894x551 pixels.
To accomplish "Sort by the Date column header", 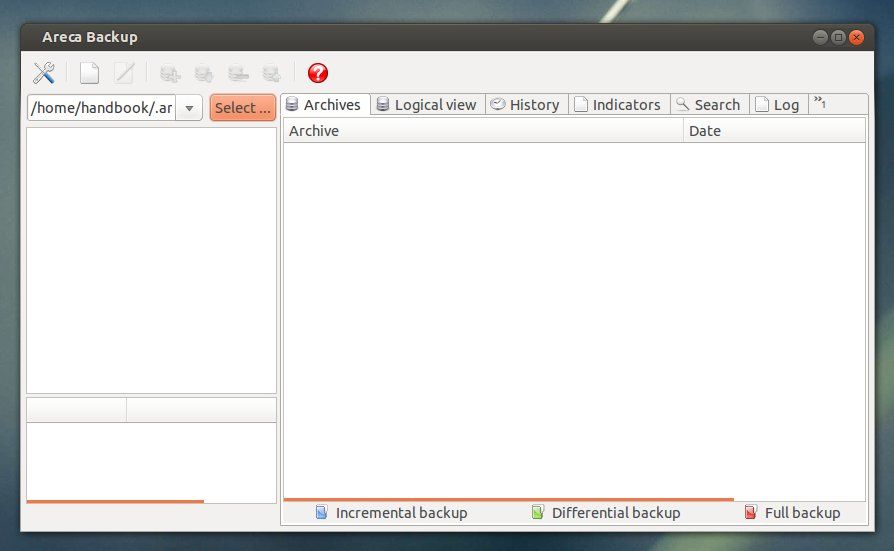I will 774,131.
